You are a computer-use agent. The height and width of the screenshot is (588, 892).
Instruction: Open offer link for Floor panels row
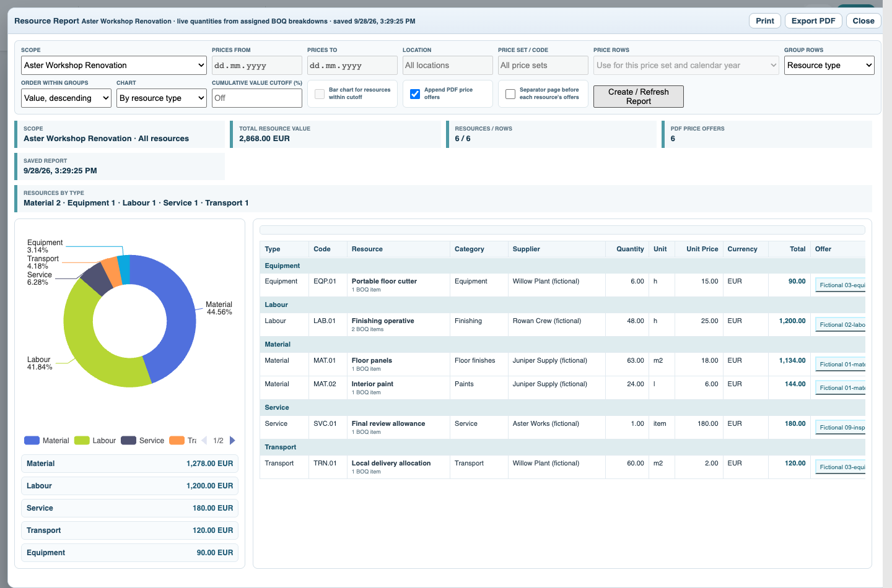coord(841,365)
